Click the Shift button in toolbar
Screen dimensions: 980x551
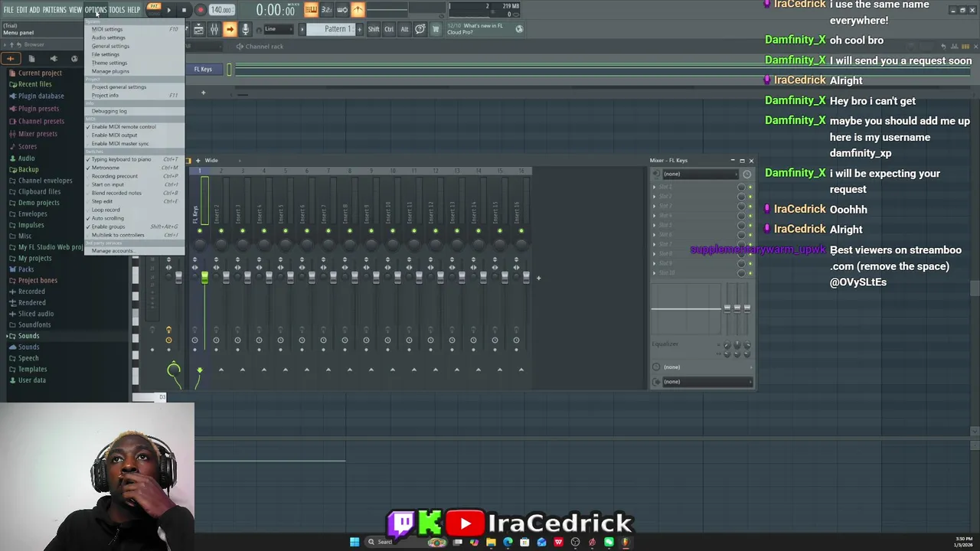(374, 29)
